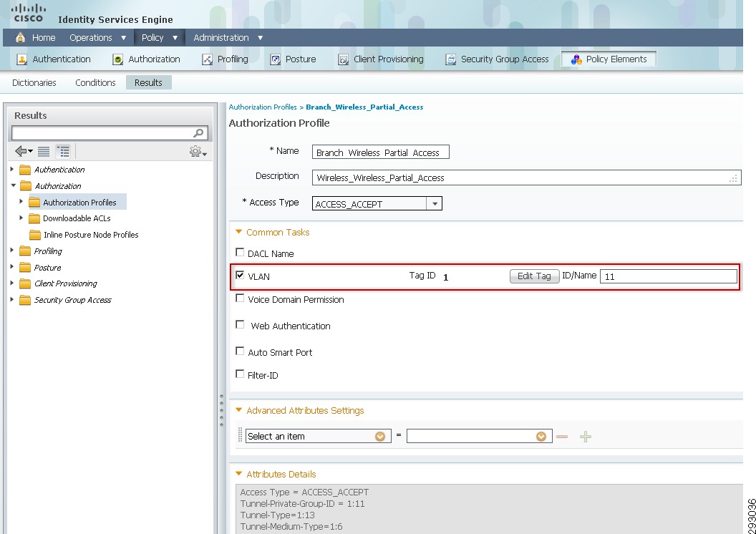Collapse the Advanced Attributes Settings section
This screenshot has width=756, height=534.
(x=238, y=410)
